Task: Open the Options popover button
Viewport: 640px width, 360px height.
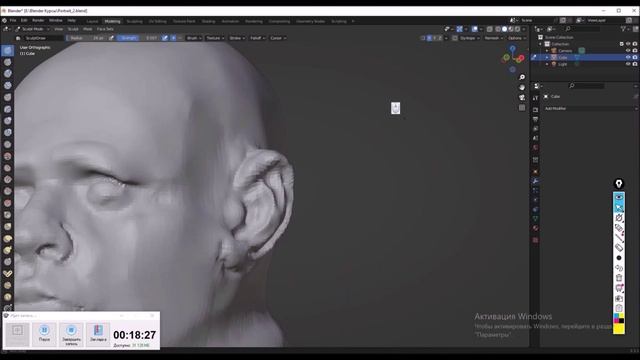Action: [x=516, y=38]
